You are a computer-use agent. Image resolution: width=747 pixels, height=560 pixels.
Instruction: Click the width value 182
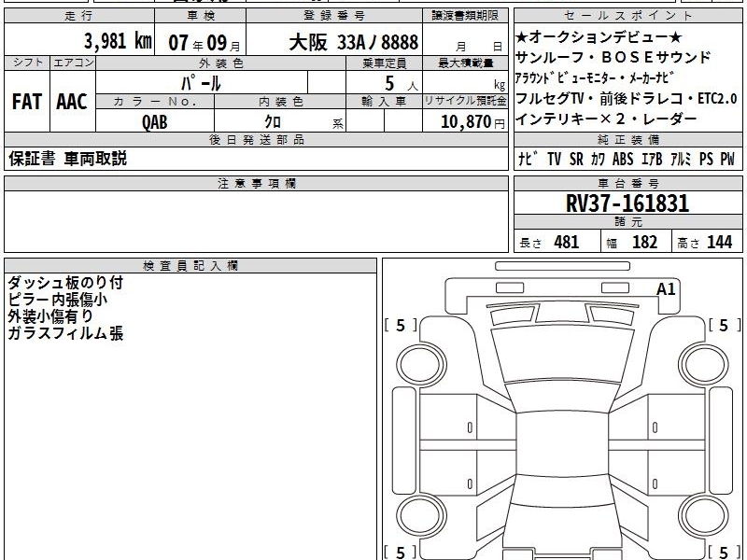click(x=644, y=242)
